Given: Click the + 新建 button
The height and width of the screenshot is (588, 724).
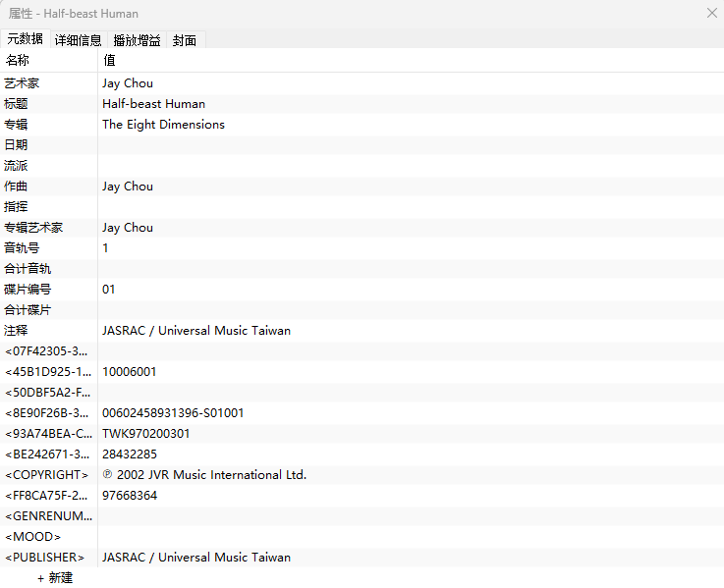Looking at the screenshot, I should pos(55,578).
